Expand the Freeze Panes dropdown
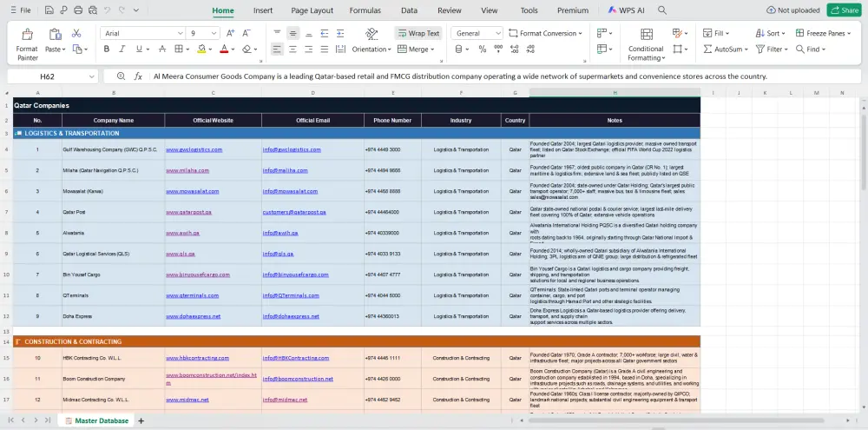This screenshot has width=868, height=430. pos(849,33)
